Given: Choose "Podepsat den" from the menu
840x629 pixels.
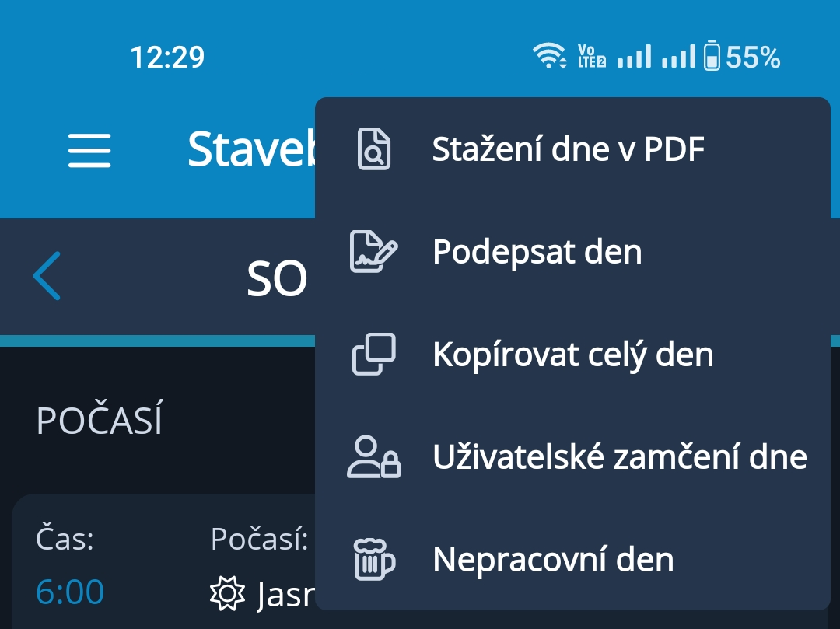Looking at the screenshot, I should tap(572, 252).
